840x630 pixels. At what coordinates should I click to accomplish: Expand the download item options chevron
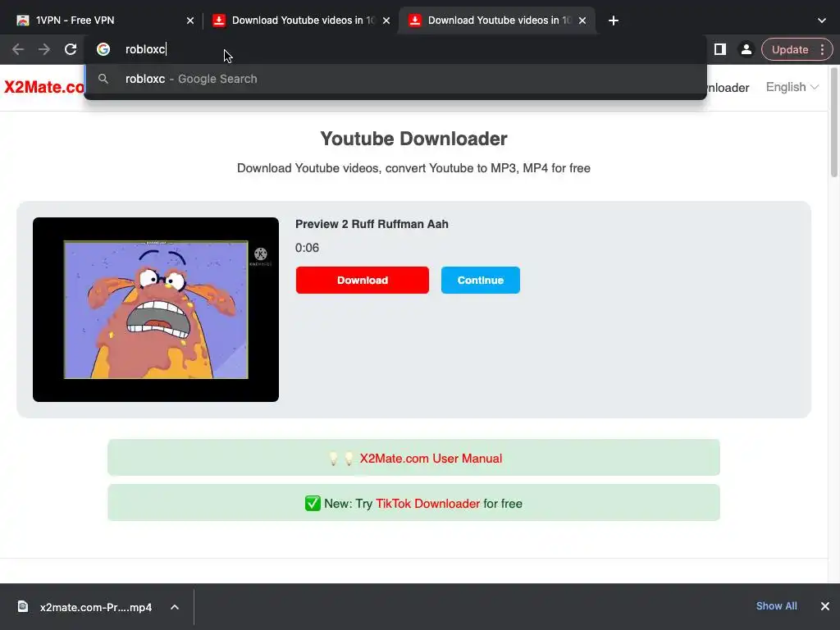point(175,607)
